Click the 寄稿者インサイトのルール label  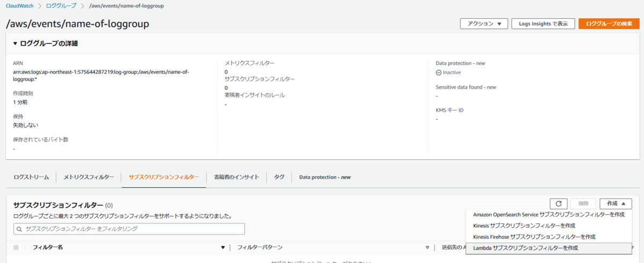[x=254, y=95]
